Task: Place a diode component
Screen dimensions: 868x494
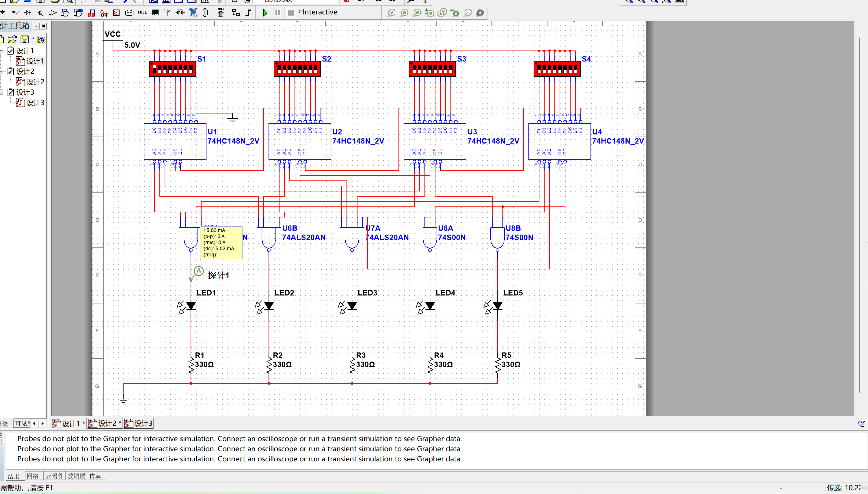Action: (28, 13)
